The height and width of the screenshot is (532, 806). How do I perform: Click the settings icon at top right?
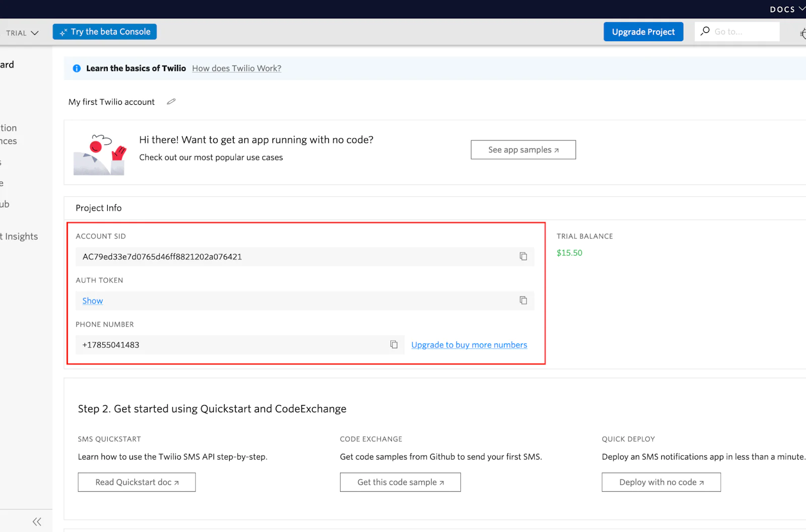coord(802,33)
